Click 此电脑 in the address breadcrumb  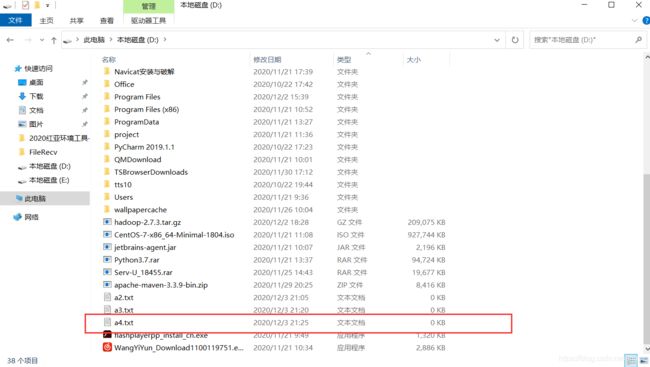[x=94, y=40]
